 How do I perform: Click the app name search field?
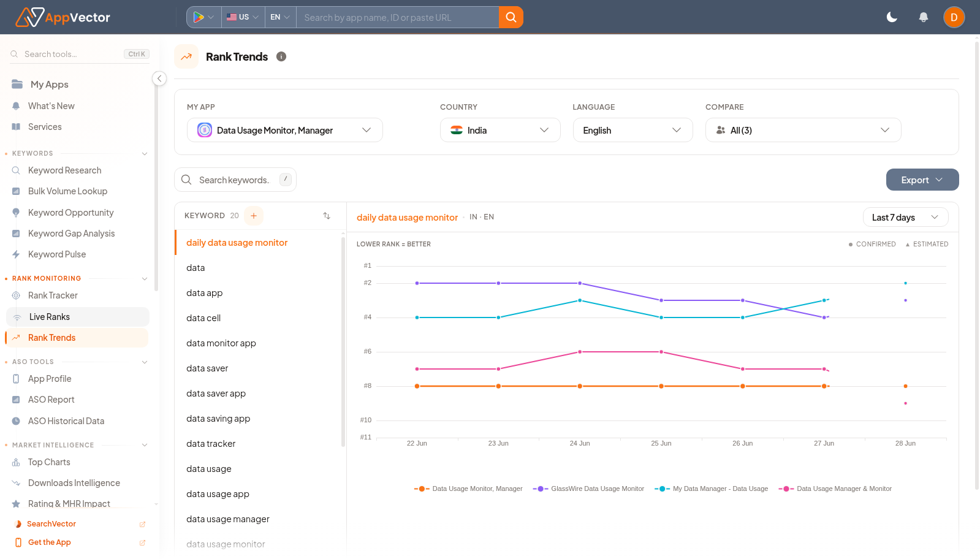pyautogui.click(x=397, y=17)
